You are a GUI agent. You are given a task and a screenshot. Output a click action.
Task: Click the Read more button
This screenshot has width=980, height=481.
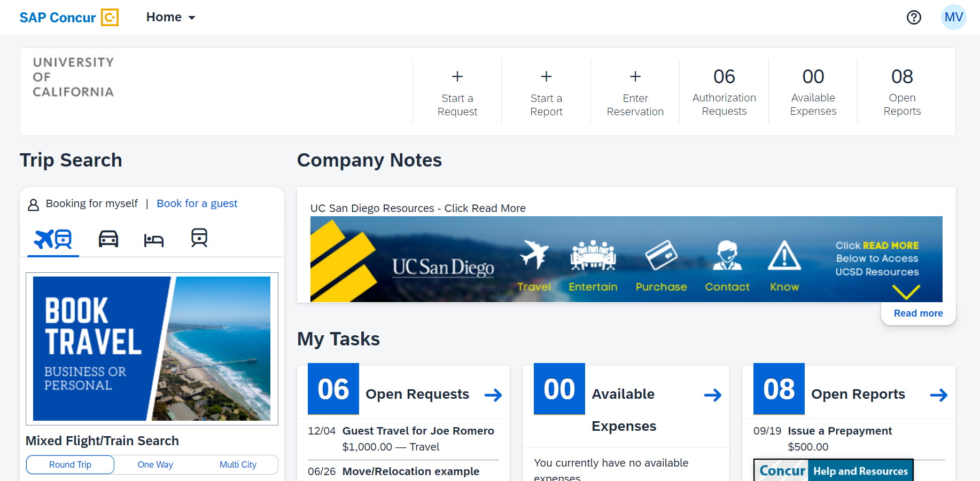pos(918,313)
